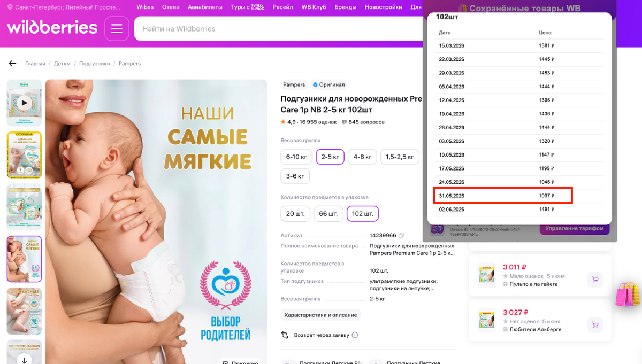
Task: Click the Дата column header
Action: tap(445, 33)
